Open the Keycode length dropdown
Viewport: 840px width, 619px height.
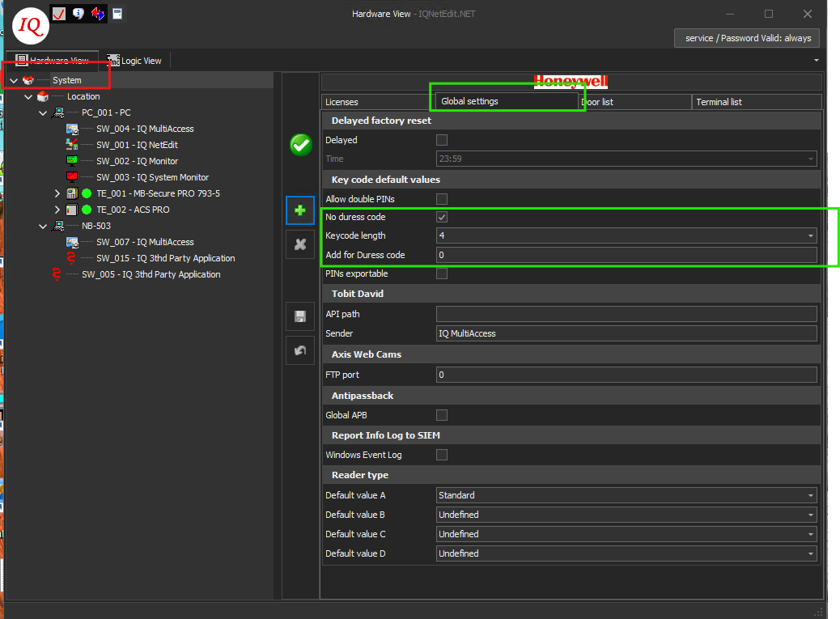(811, 235)
